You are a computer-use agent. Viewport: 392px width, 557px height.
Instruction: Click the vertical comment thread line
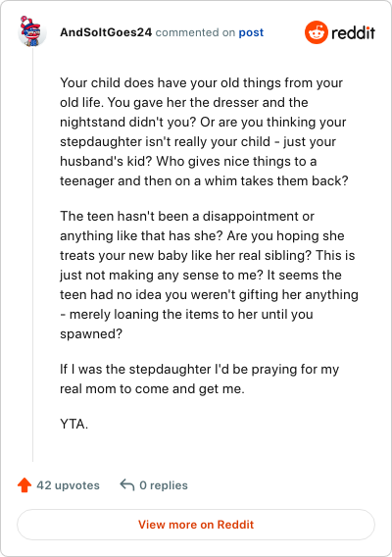point(32,254)
